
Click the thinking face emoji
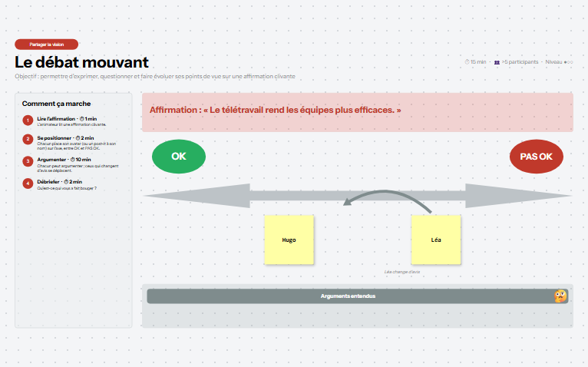click(560, 296)
